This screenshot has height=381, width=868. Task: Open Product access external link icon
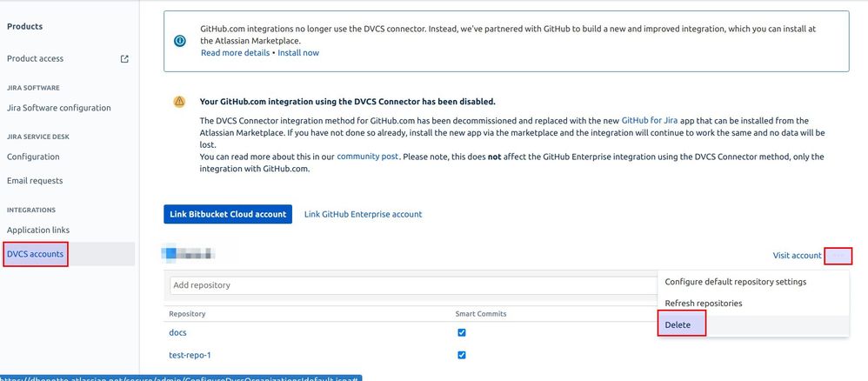click(124, 58)
